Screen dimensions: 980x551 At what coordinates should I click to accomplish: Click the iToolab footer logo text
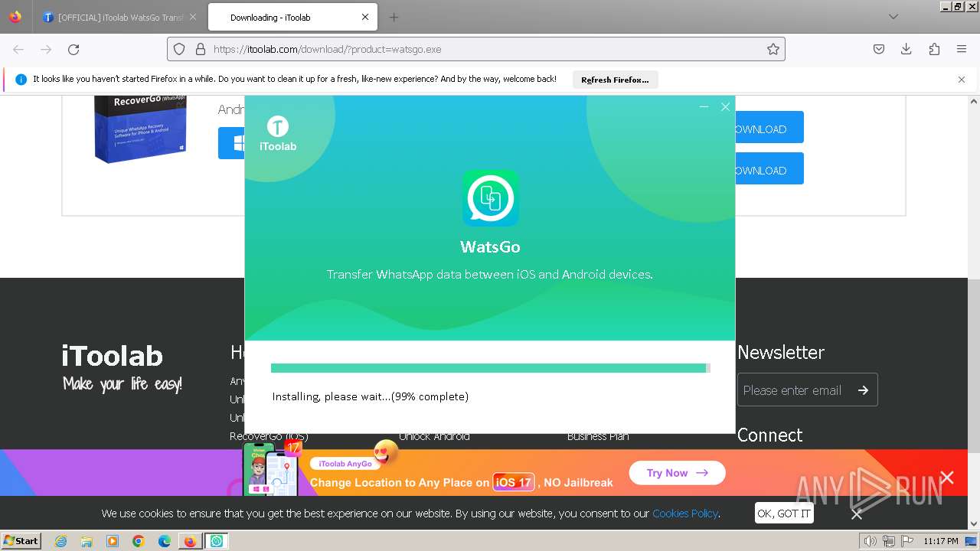113,356
